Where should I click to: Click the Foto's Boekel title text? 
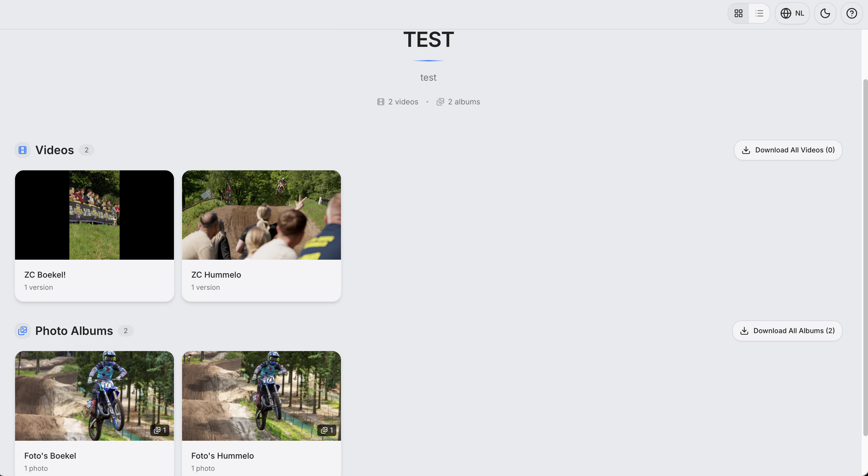point(50,456)
